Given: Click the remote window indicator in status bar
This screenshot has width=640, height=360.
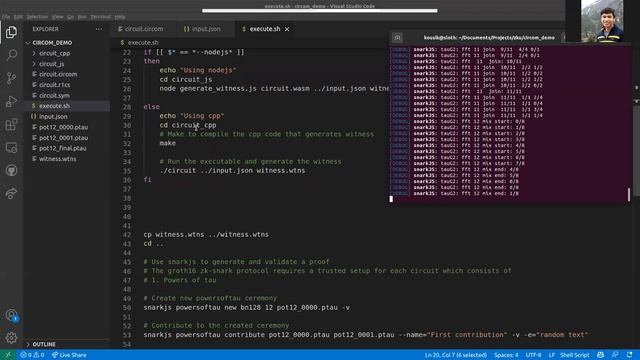Looking at the screenshot, I should tap(8, 355).
